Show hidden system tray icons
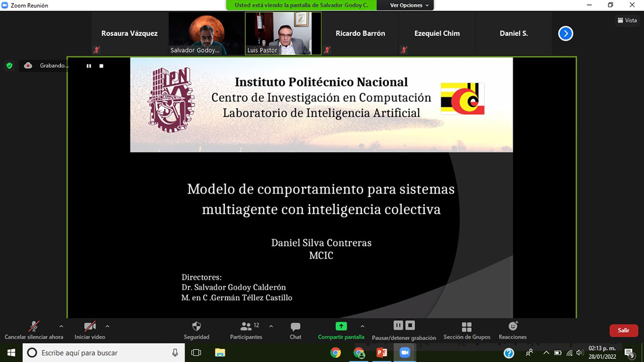 (x=546, y=353)
